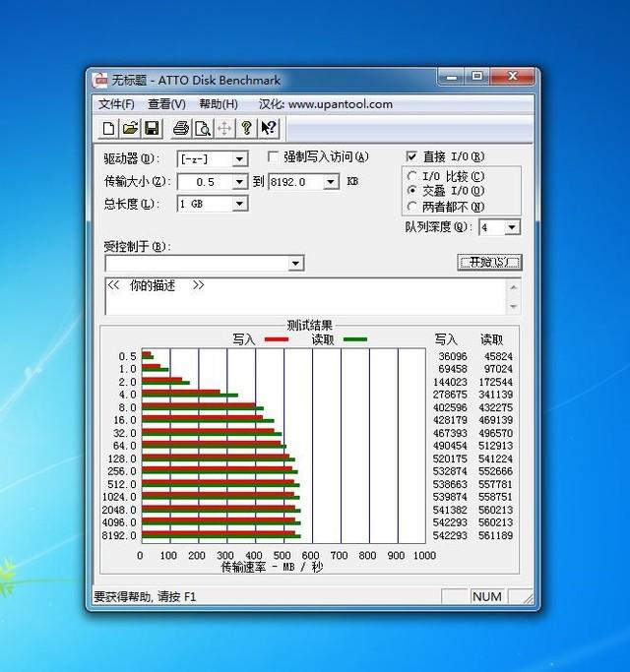Open print preview toolbar icon
Screen dimensions: 630x672
point(203,128)
